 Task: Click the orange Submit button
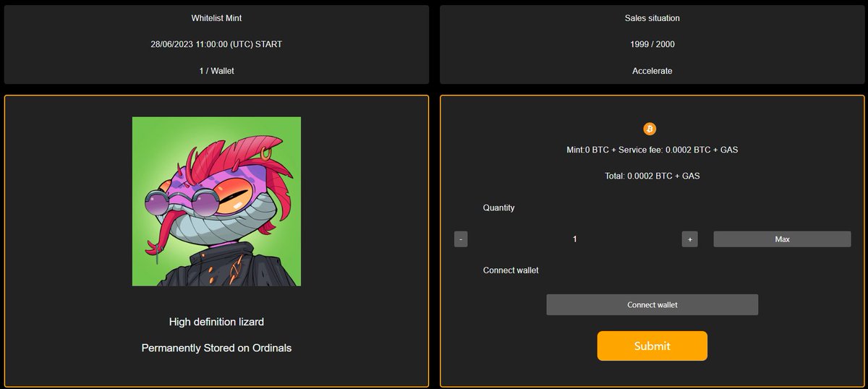tap(652, 346)
